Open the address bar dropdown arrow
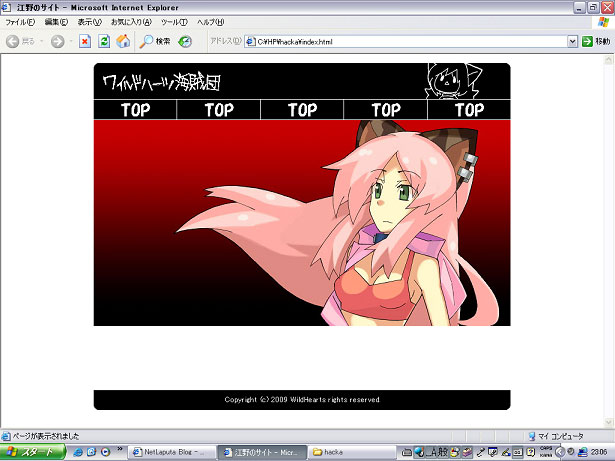This screenshot has height=461, width=615. pyautogui.click(x=572, y=41)
